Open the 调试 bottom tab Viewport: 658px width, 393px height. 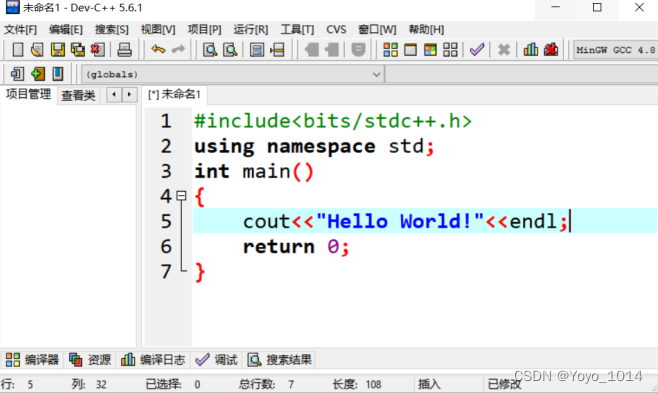[x=217, y=360]
